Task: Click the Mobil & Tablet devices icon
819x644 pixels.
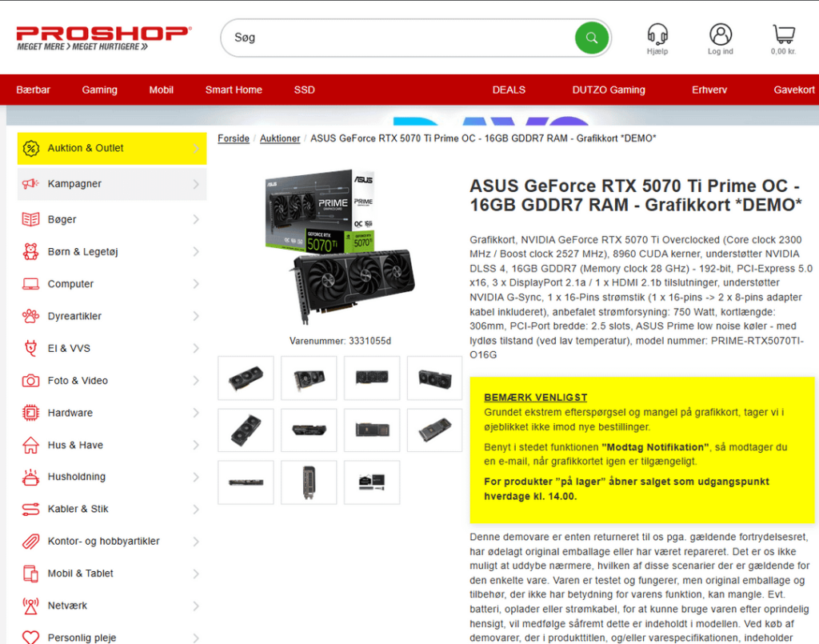Action: click(x=31, y=574)
